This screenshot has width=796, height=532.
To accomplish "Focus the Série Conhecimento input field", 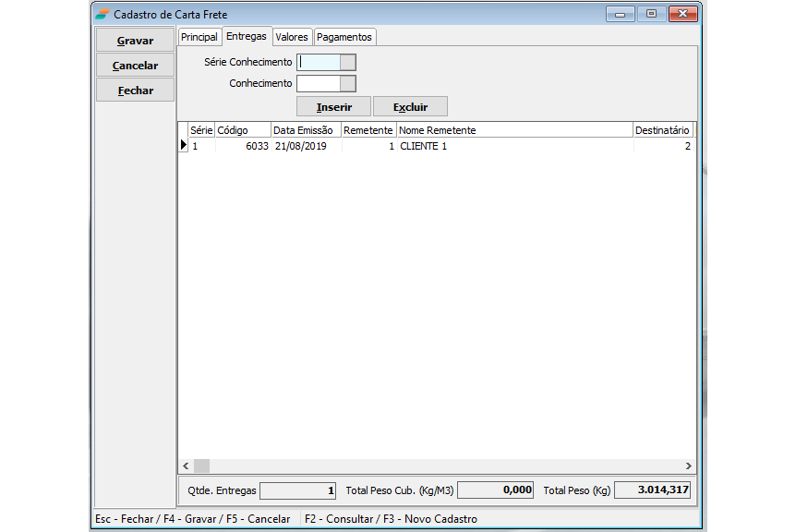I will (x=319, y=63).
